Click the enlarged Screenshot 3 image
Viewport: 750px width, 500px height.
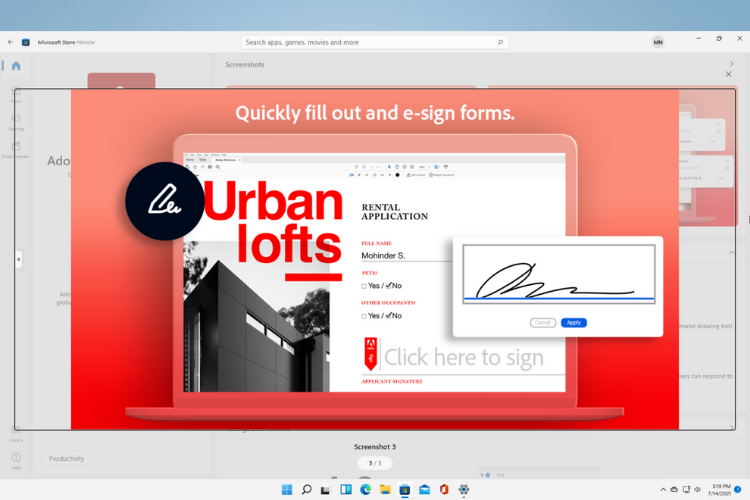pos(375,259)
